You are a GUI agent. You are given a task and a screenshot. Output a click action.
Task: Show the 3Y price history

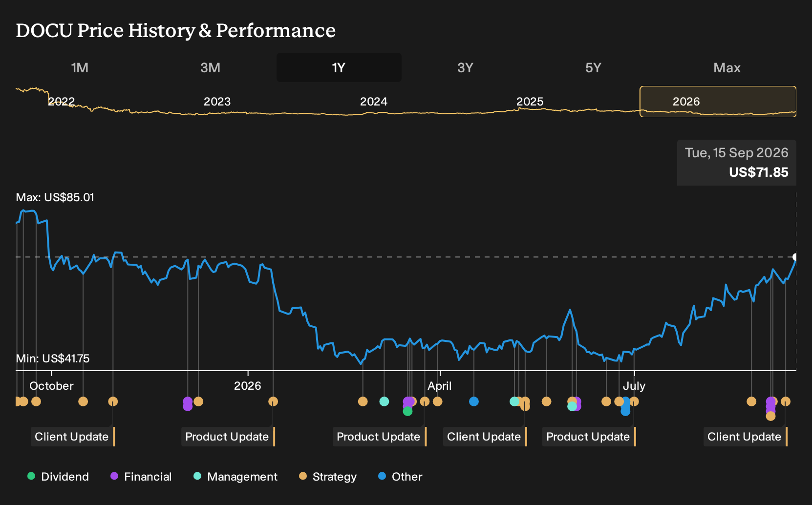pyautogui.click(x=465, y=67)
